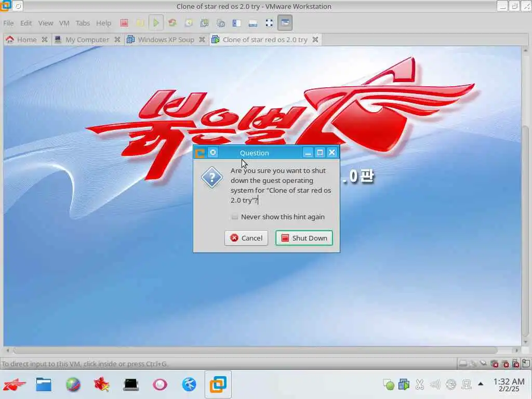Click the message log icon in status bar

pyautogui.click(x=526, y=364)
